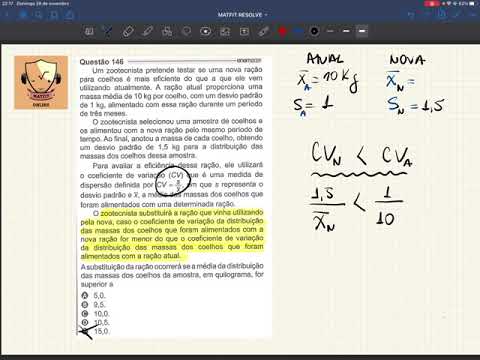Click answer option A '5,0.'

(94, 295)
